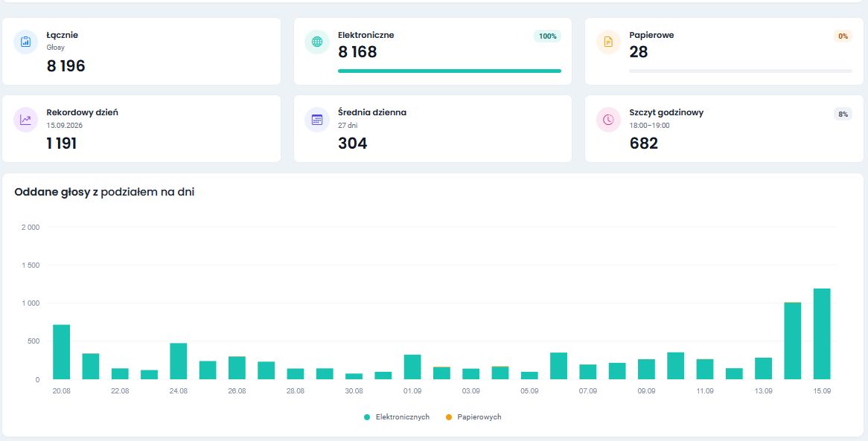Click the chart bar for 09.09
The width and height of the screenshot is (868, 441).
click(x=647, y=369)
